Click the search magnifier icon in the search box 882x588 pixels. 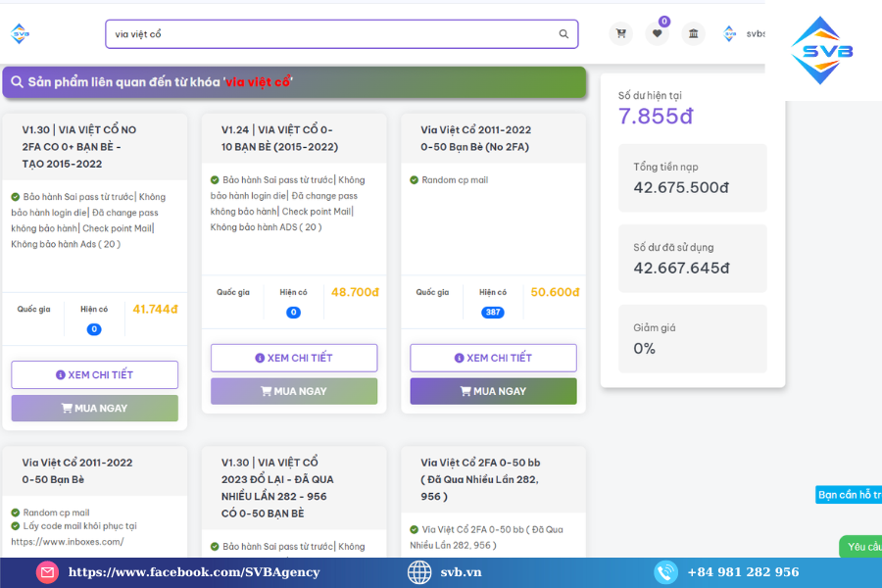click(563, 33)
